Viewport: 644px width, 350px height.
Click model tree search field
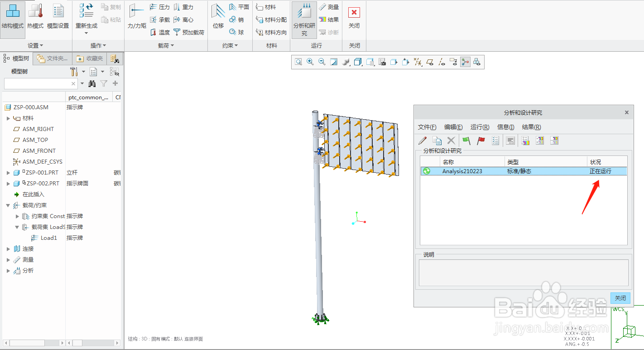(x=41, y=83)
